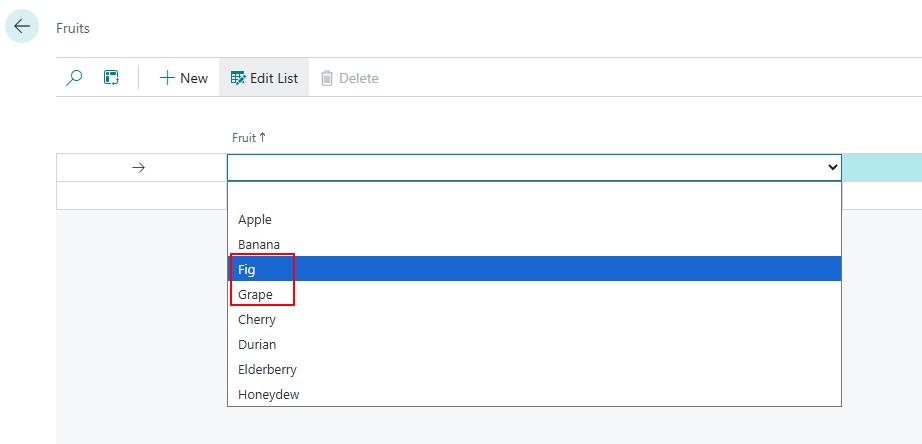Select the blank option in dropdown list
This screenshot has width=922, height=444.
click(534, 195)
